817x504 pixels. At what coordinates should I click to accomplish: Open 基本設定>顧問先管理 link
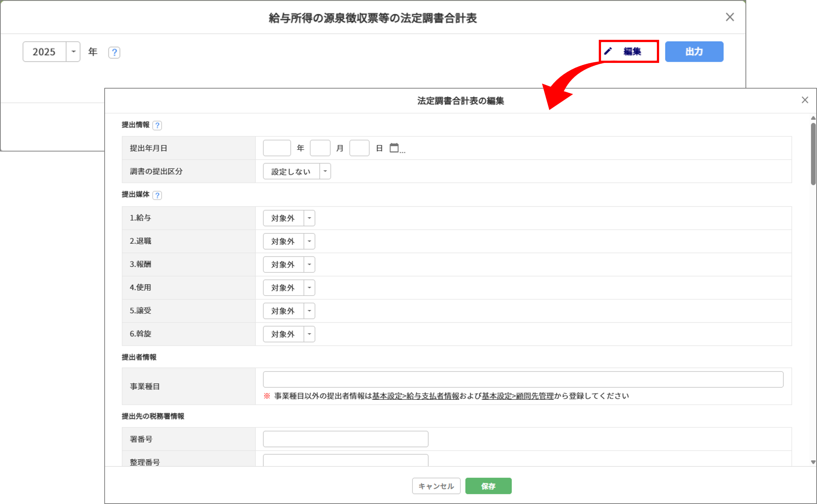pyautogui.click(x=517, y=396)
